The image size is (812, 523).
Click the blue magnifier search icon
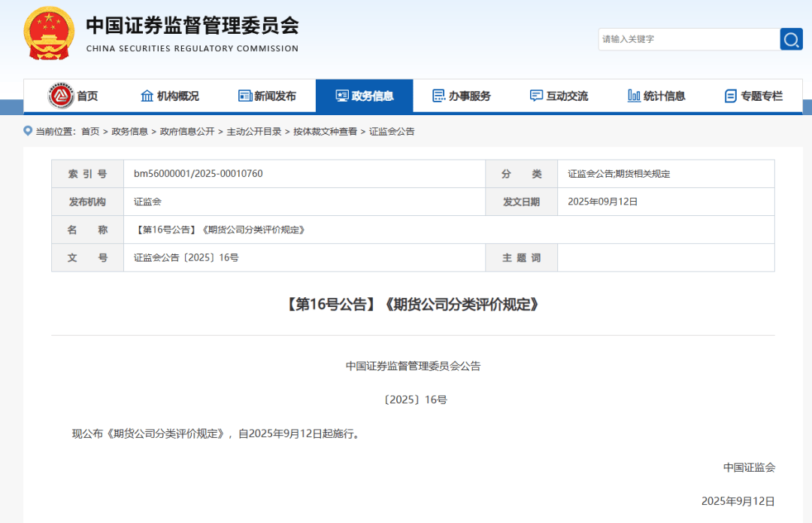(791, 39)
